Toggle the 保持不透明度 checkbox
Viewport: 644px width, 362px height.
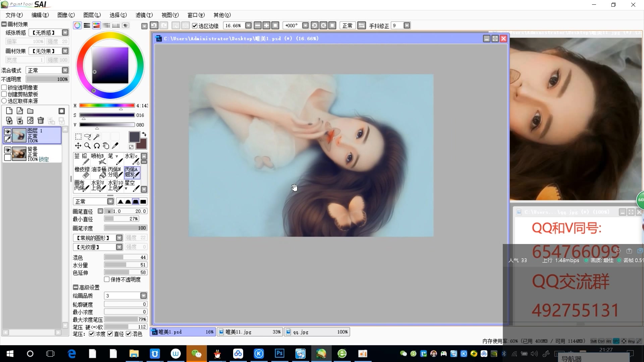(x=107, y=279)
